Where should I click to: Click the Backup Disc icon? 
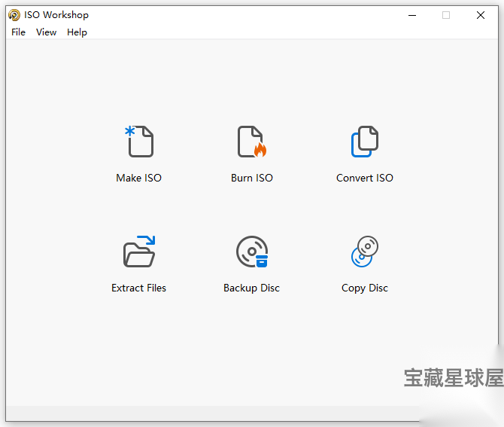tap(252, 252)
